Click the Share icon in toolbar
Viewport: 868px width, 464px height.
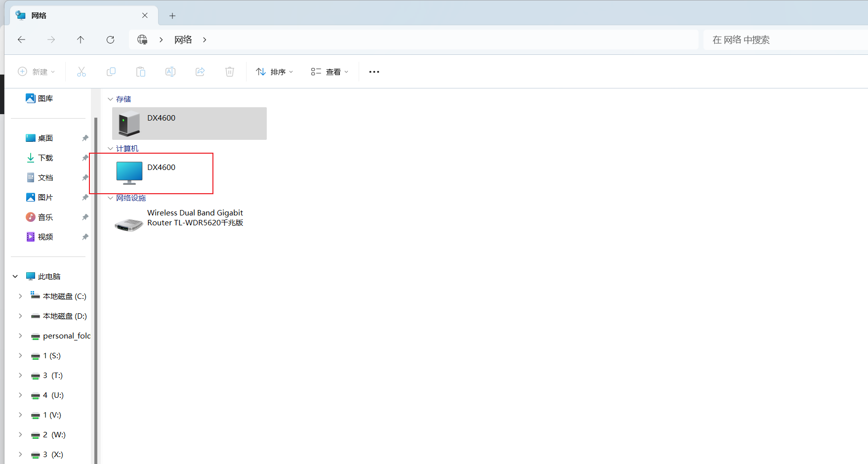pos(200,72)
